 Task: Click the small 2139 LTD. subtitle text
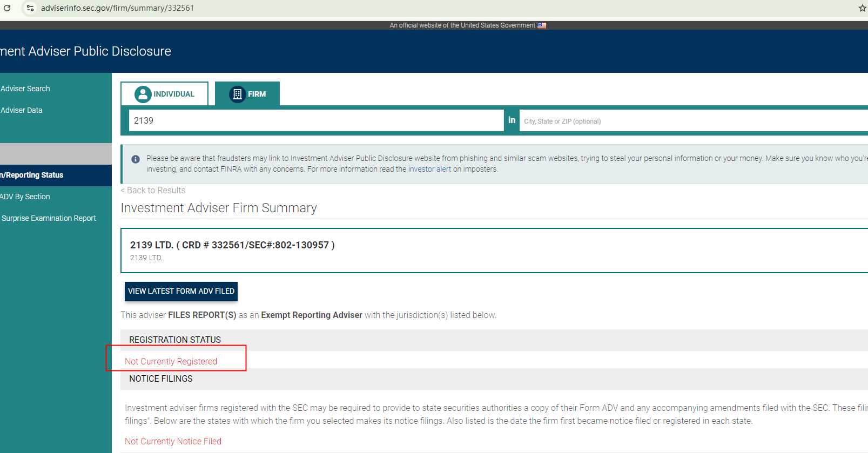coord(146,258)
